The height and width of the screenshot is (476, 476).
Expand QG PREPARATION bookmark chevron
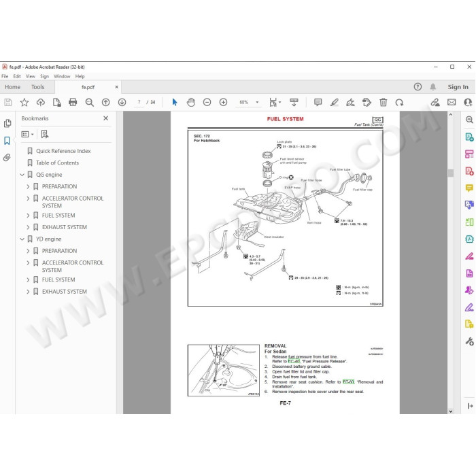(28, 186)
